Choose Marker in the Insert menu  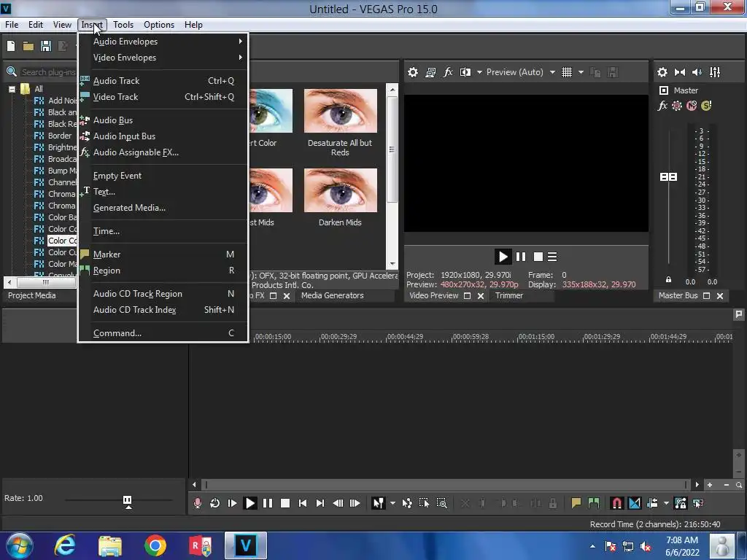[163, 254]
